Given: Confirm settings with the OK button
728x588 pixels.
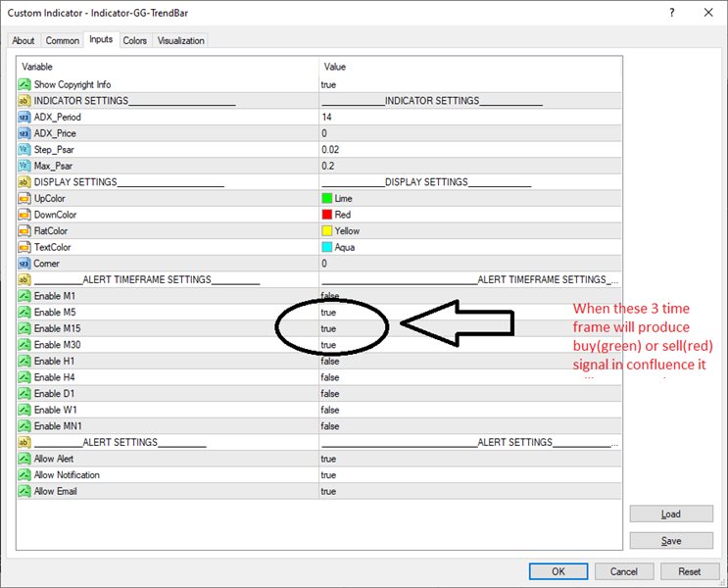Looking at the screenshot, I should click(x=558, y=571).
